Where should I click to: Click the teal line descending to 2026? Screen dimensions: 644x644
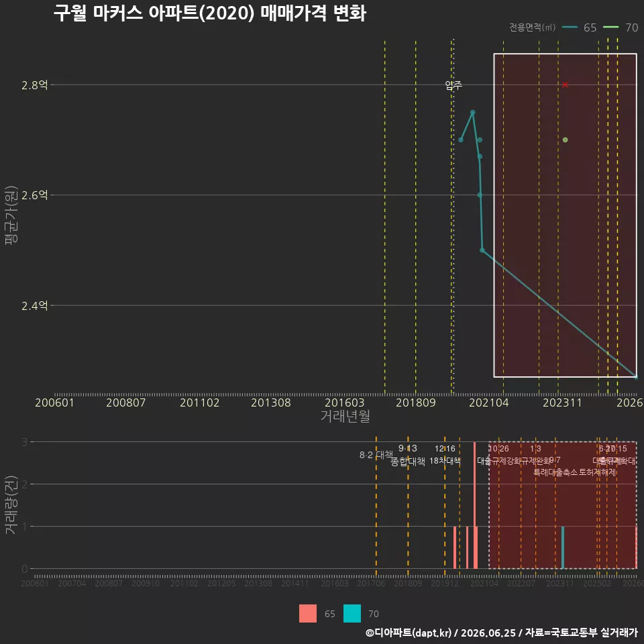point(559,313)
